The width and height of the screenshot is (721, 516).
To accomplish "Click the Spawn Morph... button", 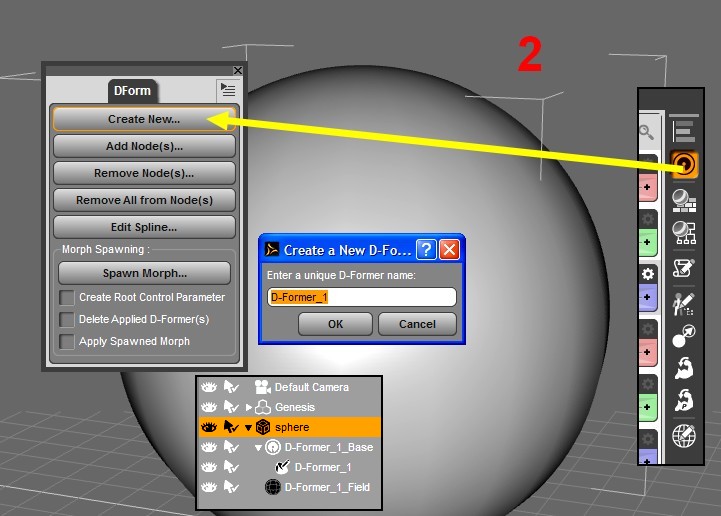I will pyautogui.click(x=144, y=273).
